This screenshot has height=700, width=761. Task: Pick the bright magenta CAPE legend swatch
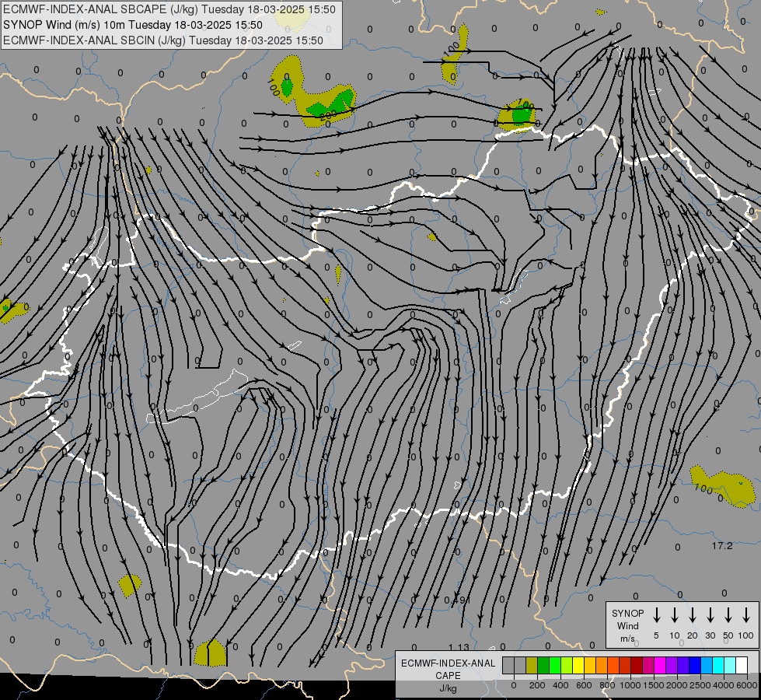(x=660, y=665)
